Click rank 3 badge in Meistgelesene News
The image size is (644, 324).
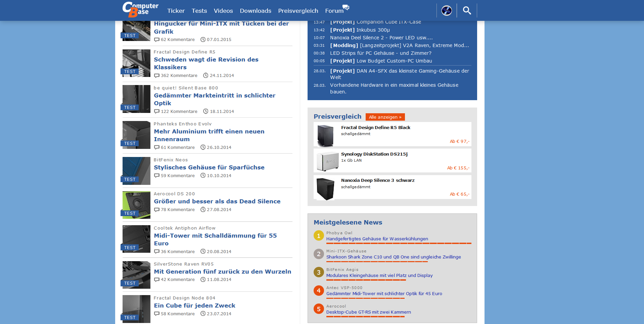tap(319, 272)
